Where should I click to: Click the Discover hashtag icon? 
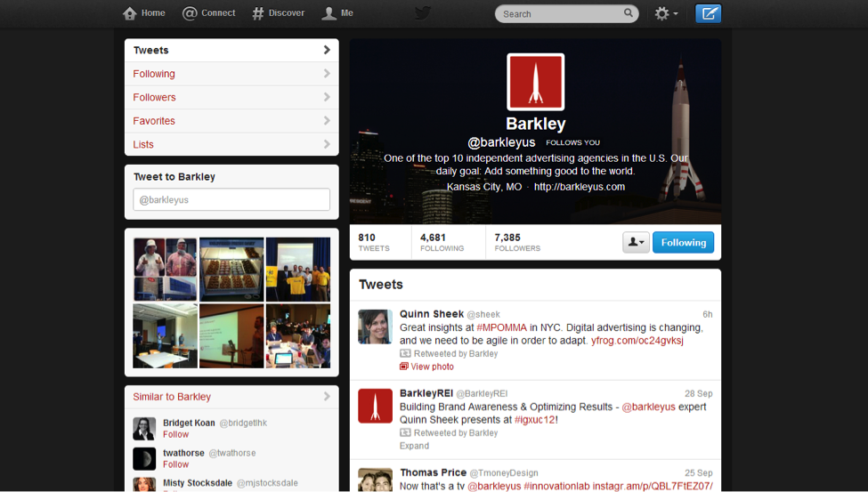(x=257, y=13)
